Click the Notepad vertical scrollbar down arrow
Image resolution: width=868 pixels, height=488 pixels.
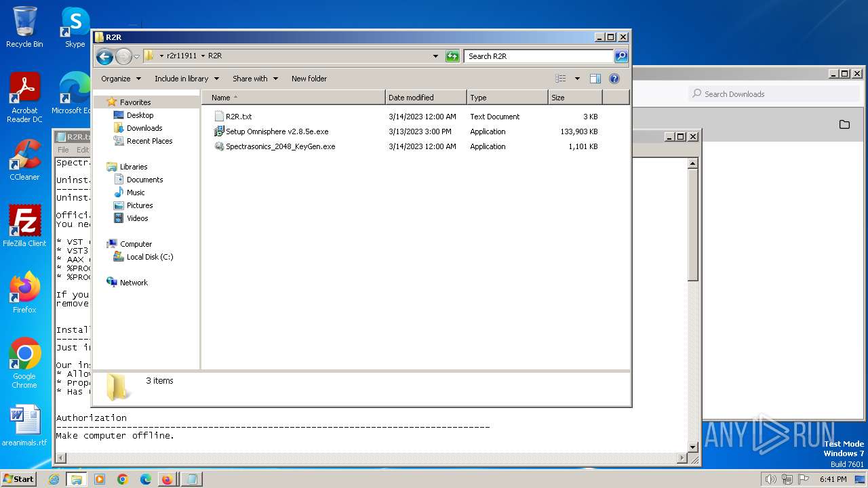click(693, 447)
